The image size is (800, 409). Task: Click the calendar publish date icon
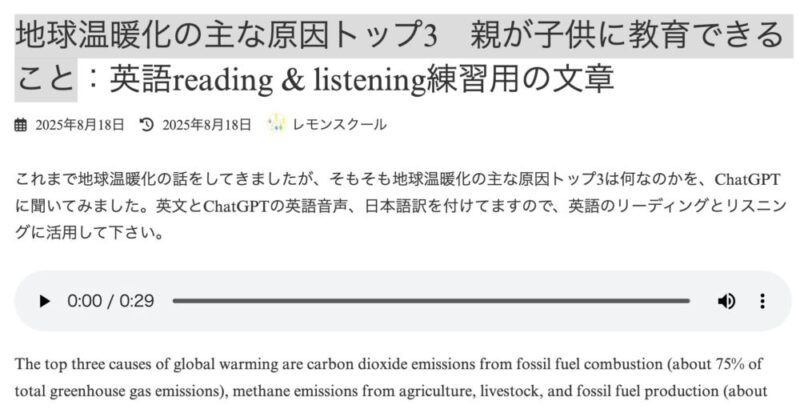coord(20,125)
